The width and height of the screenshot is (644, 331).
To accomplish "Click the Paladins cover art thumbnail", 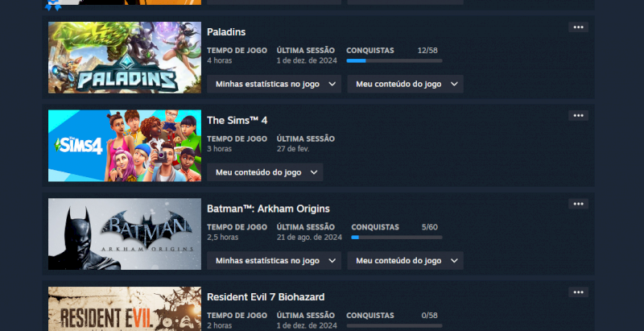I will click(125, 57).
